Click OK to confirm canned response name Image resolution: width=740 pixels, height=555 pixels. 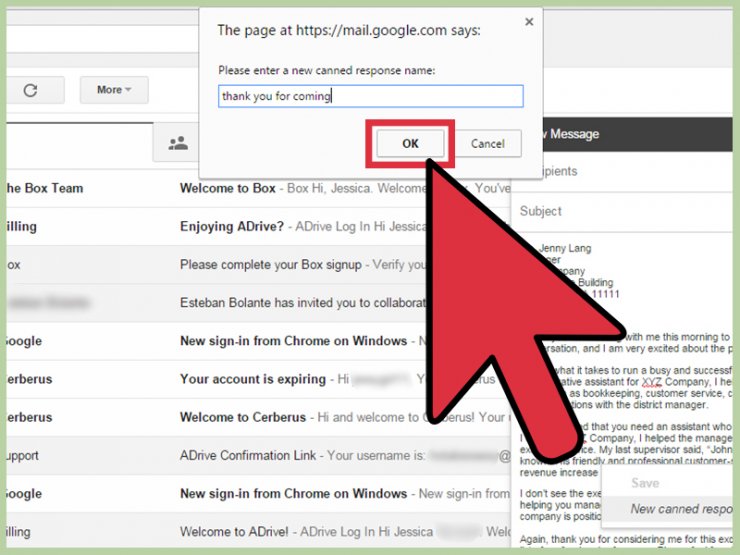[410, 144]
